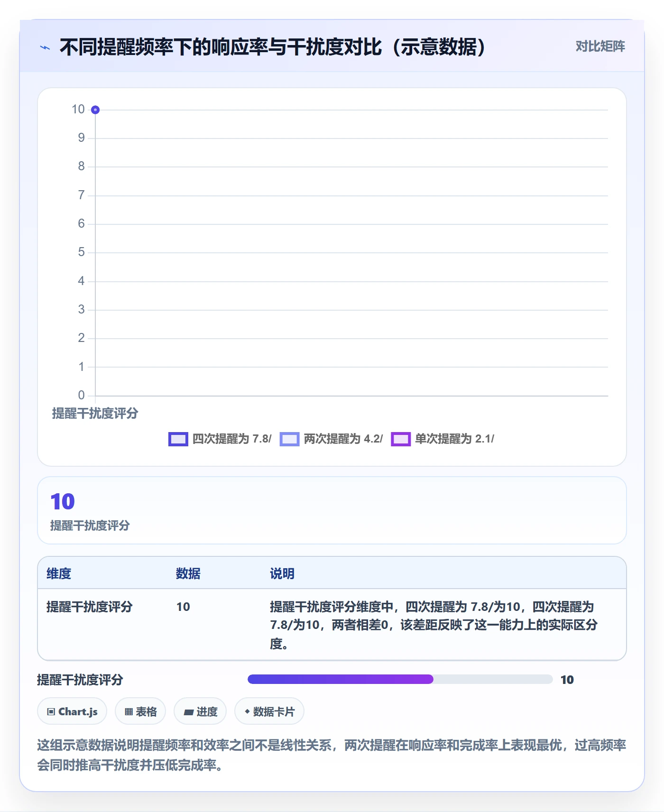Screen dimensions: 664x812
Task: Click the stat card caption "提醒干扰度评分"
Action: 90,526
